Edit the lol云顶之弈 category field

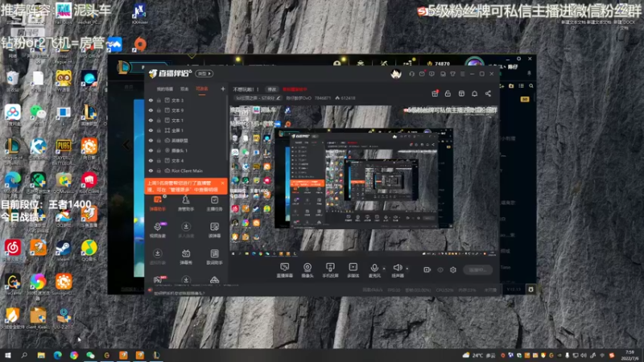[258, 98]
